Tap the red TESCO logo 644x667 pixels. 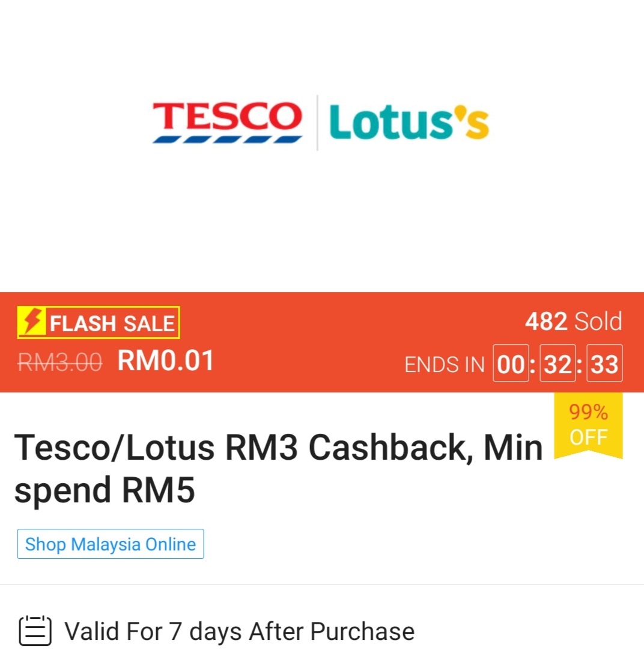pyautogui.click(x=227, y=116)
